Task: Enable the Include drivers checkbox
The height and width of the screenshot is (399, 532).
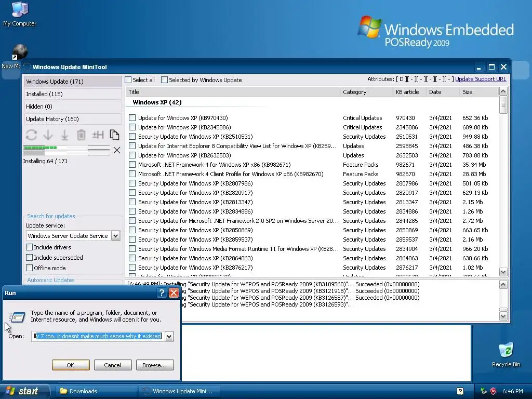Action: click(30, 247)
